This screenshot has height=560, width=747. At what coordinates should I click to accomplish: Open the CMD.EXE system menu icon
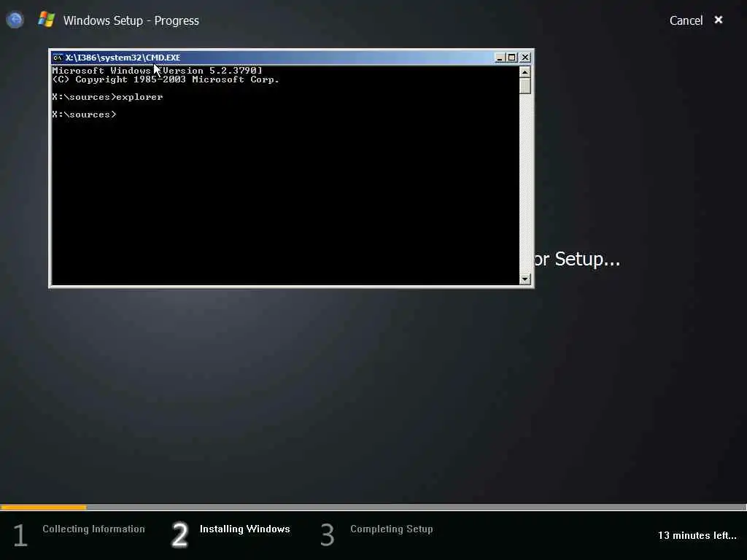point(58,58)
